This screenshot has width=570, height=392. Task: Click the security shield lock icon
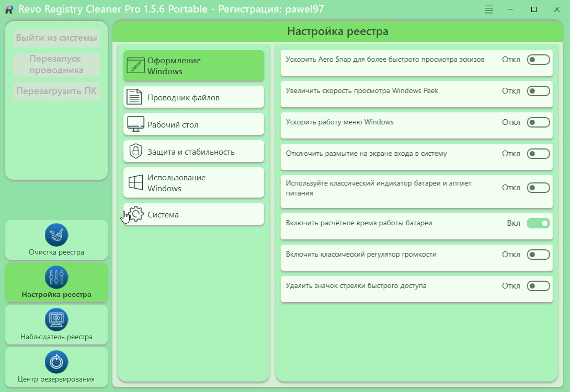(x=135, y=151)
